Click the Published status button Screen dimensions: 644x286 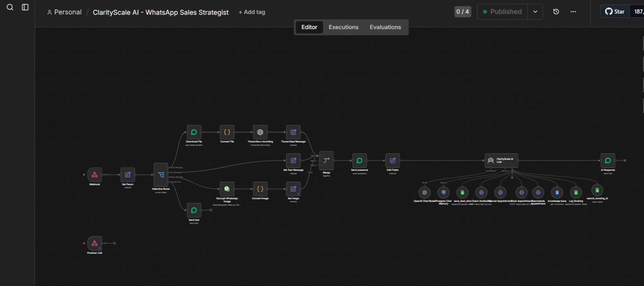pyautogui.click(x=502, y=11)
